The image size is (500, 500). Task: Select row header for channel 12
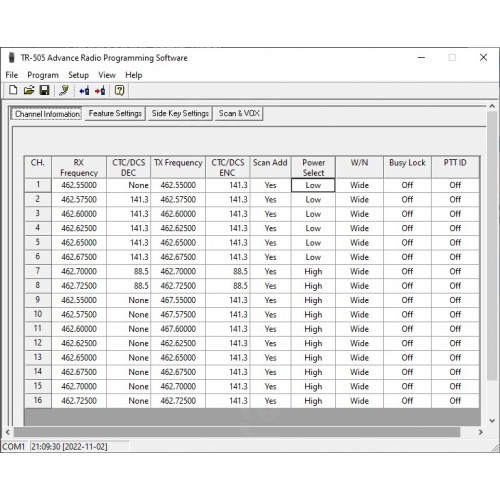pos(38,343)
